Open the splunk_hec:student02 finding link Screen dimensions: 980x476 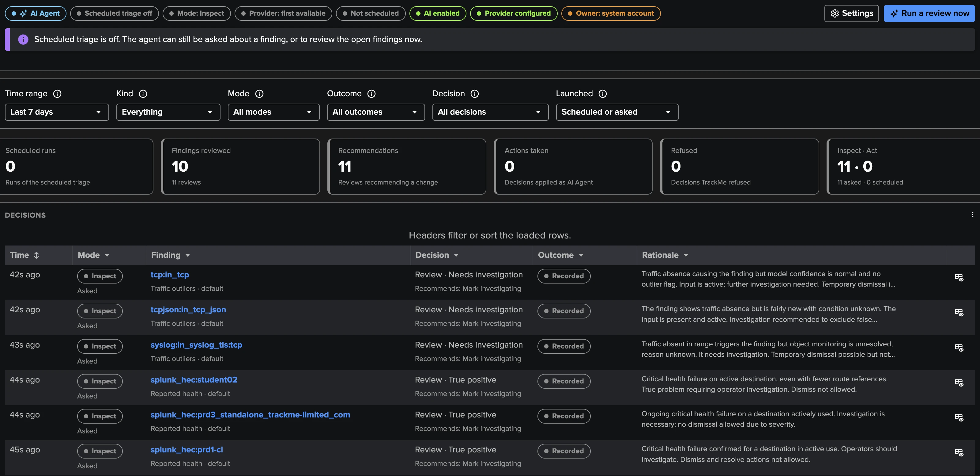click(x=194, y=380)
